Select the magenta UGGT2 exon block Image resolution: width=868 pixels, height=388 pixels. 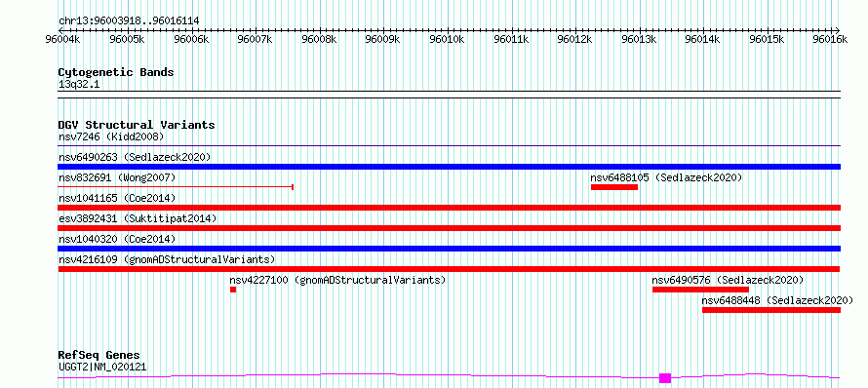pyautogui.click(x=665, y=378)
